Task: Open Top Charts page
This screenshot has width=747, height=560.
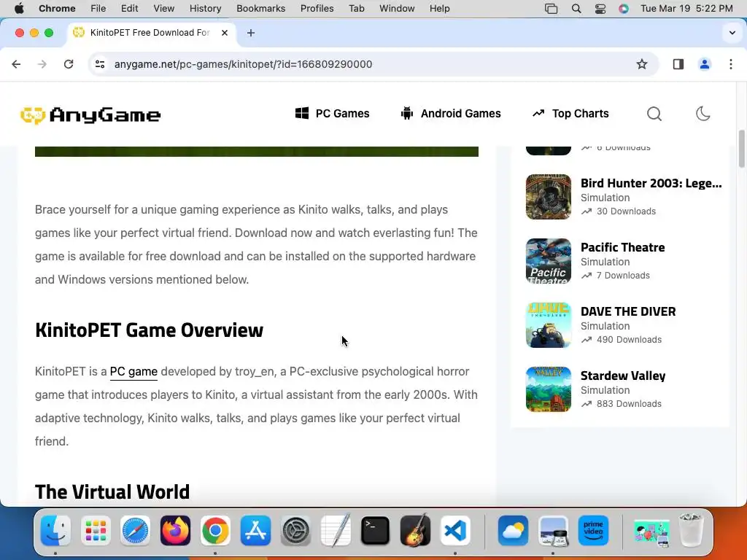Action: pyautogui.click(x=570, y=113)
